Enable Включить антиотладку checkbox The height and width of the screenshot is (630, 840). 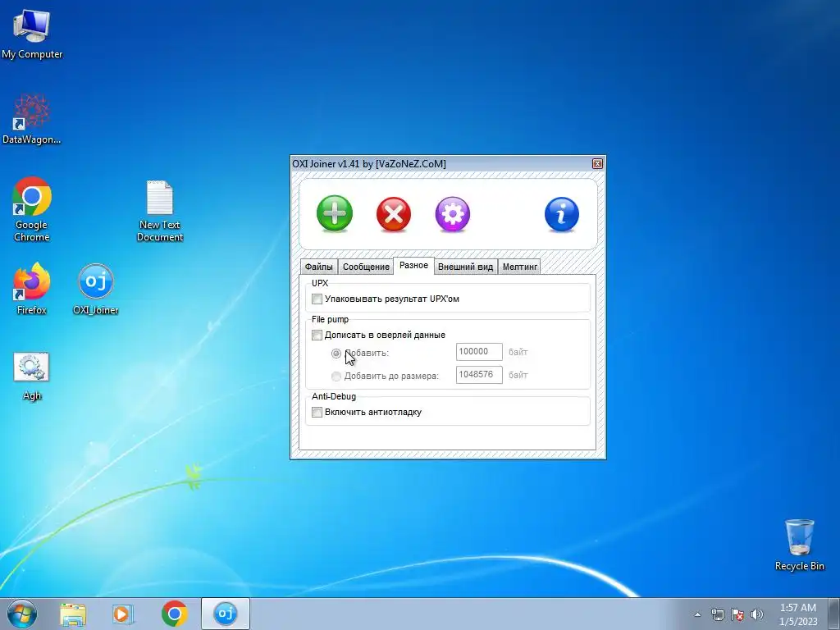[x=317, y=412]
